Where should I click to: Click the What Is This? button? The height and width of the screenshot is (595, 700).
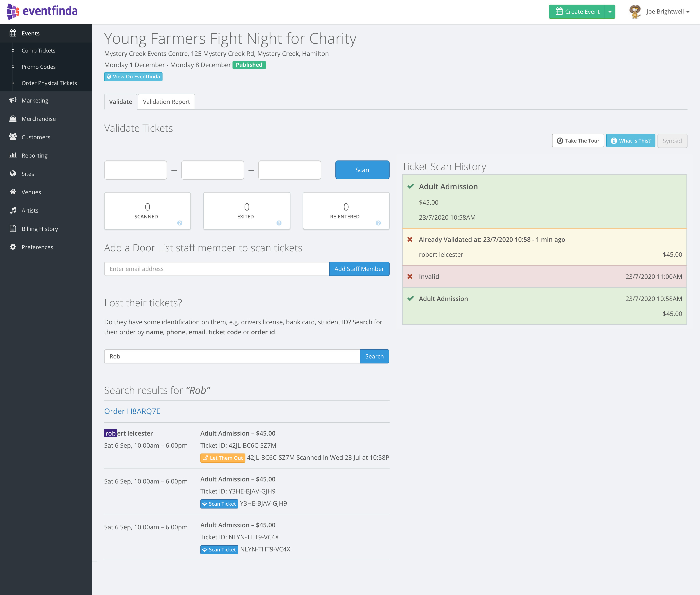click(x=631, y=141)
